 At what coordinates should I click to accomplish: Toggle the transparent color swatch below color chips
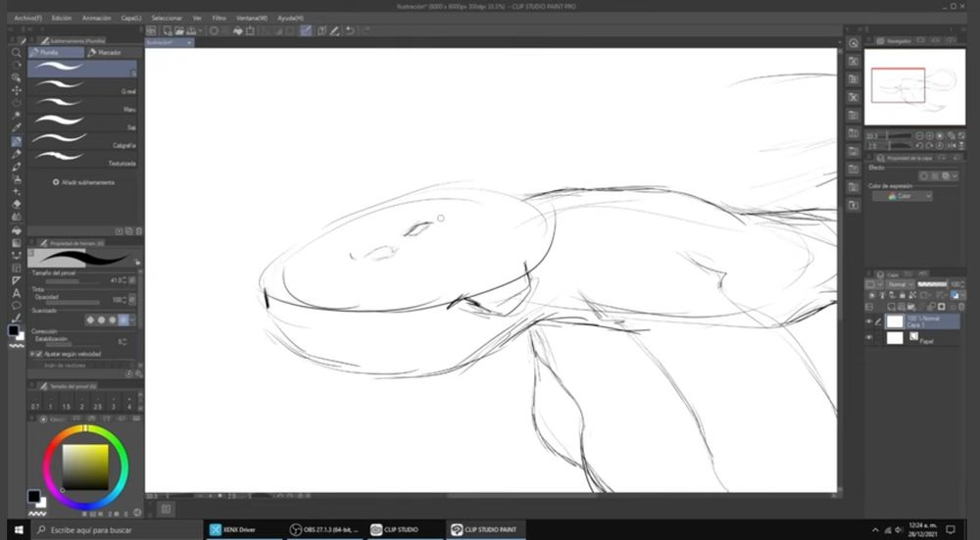(x=17, y=346)
